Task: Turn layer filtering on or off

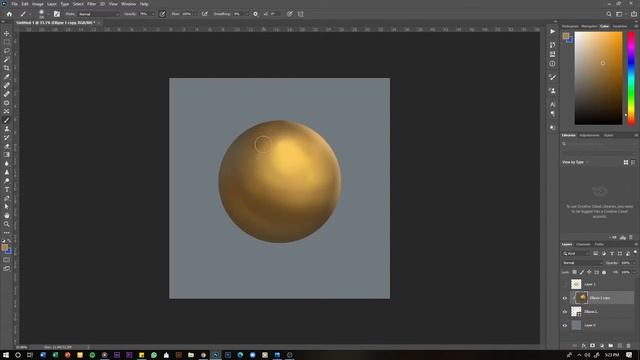Action: (635, 253)
